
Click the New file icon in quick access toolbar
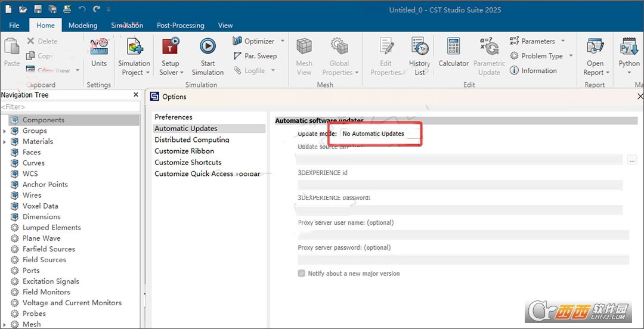coord(8,8)
